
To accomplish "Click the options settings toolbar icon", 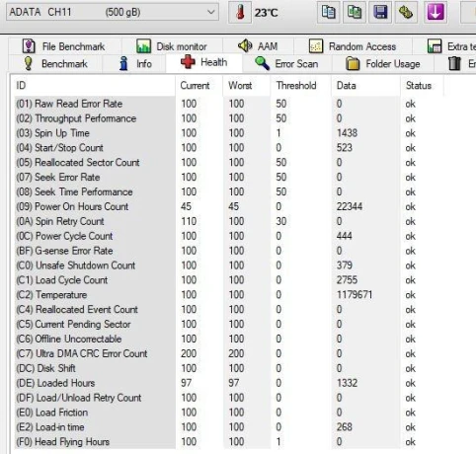I will [x=406, y=12].
